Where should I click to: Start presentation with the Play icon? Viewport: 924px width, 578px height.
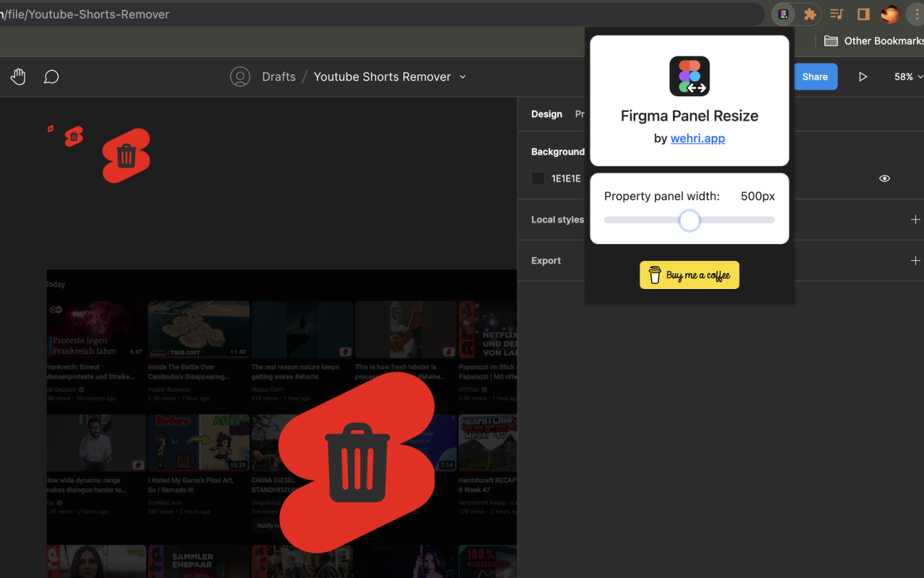pyautogui.click(x=863, y=77)
